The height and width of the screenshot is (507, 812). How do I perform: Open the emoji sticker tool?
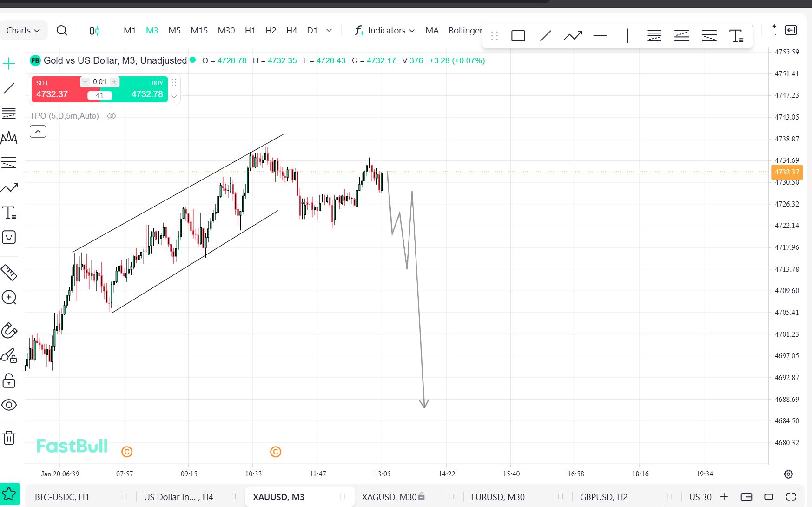point(9,238)
